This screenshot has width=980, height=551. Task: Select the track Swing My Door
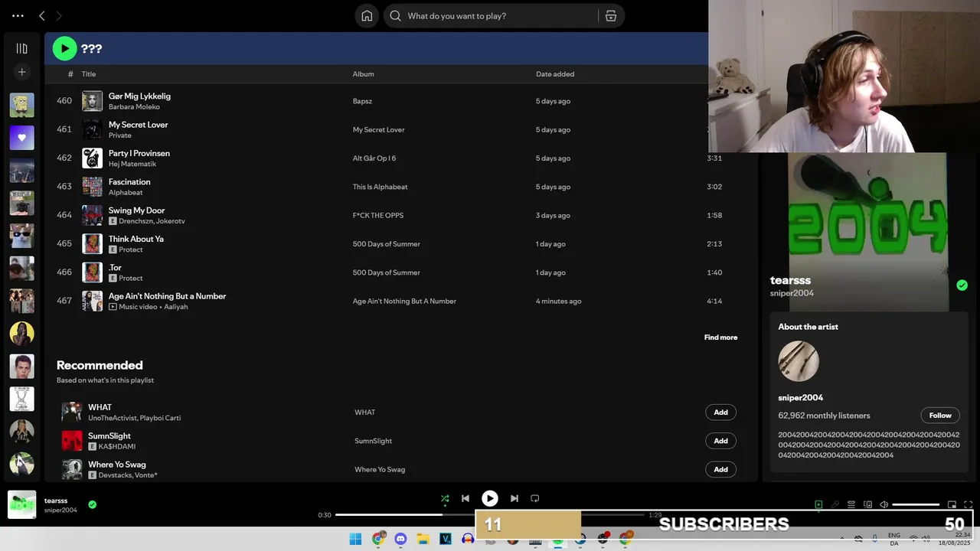pos(136,210)
